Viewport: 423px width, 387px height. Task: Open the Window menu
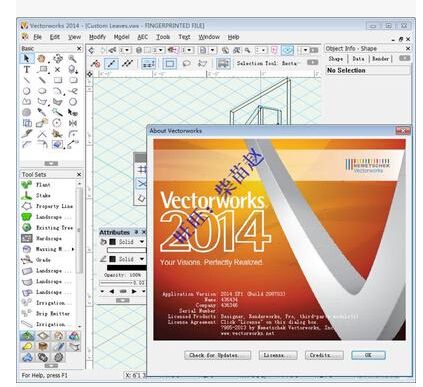point(209,37)
